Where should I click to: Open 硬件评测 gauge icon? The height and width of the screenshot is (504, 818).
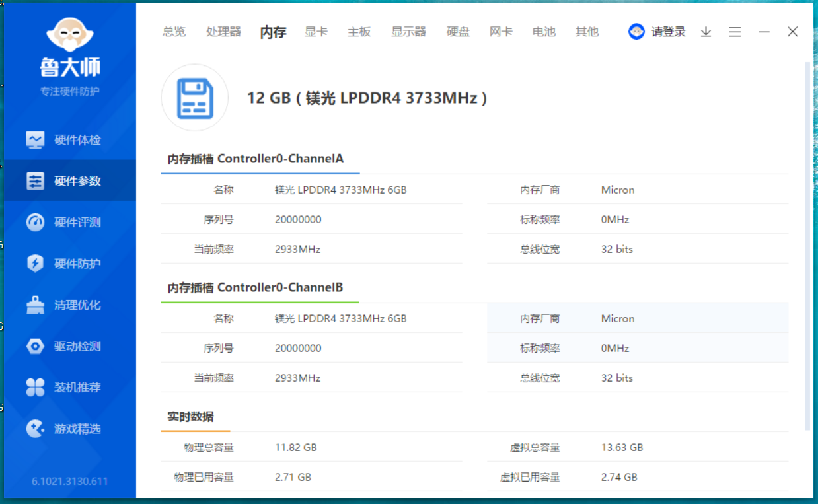(35, 223)
